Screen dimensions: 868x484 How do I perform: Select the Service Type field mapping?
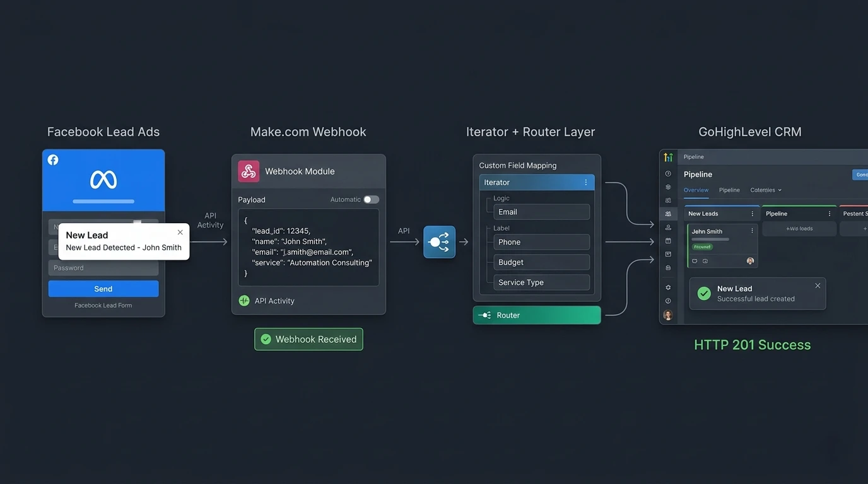[x=542, y=282]
